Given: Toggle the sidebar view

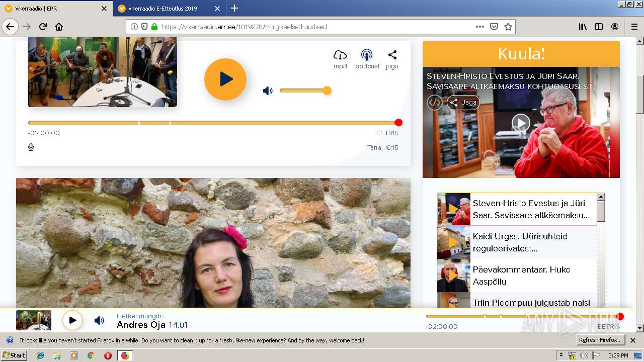Looking at the screenshot, I should 599,27.
